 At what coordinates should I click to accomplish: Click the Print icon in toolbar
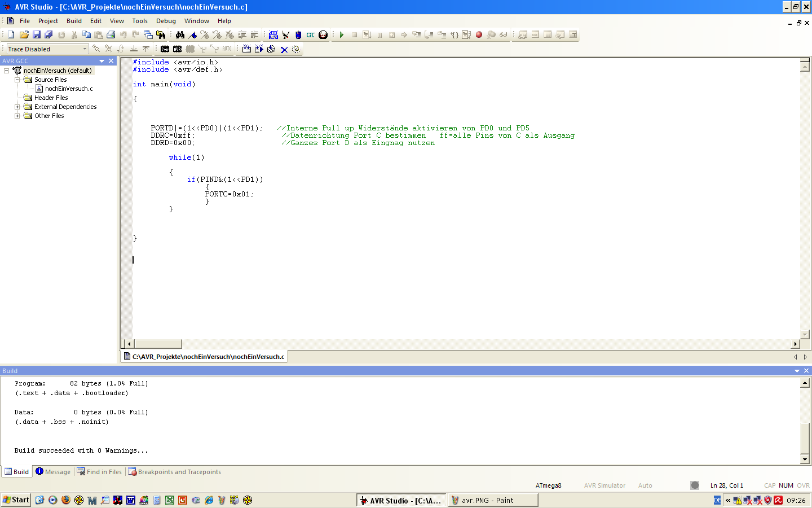click(111, 35)
